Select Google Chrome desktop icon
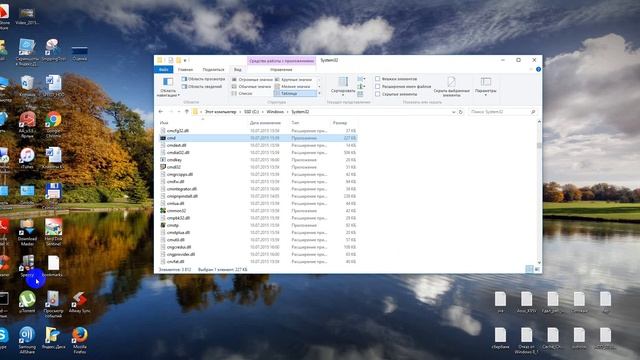 click(53, 124)
